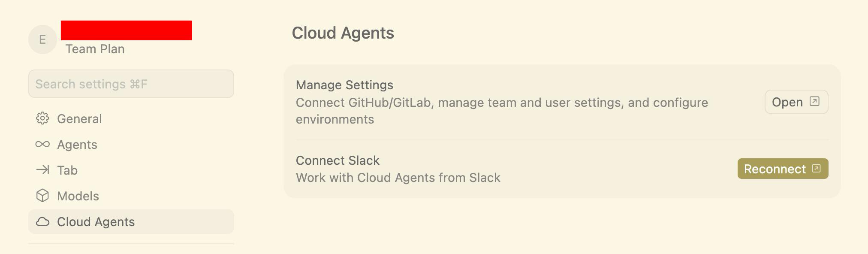Click the external-link icon on Reconnect button
The width and height of the screenshot is (868, 254).
(x=817, y=168)
